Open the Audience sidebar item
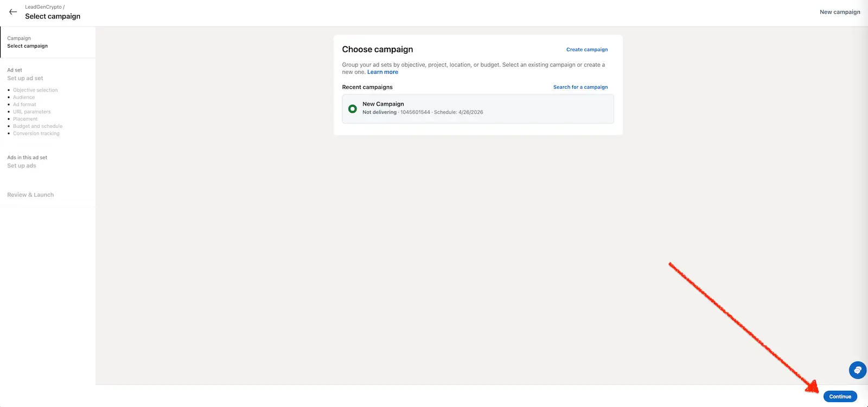The image size is (868, 407). (x=24, y=98)
